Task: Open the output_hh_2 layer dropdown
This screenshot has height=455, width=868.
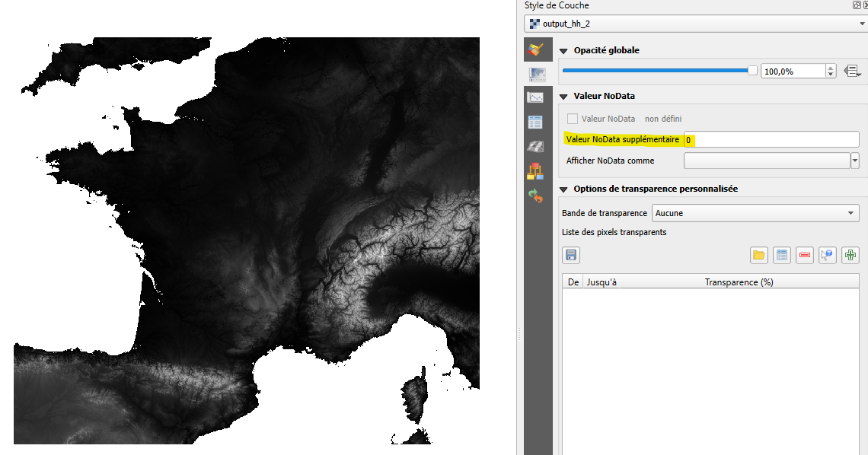Action: point(860,24)
